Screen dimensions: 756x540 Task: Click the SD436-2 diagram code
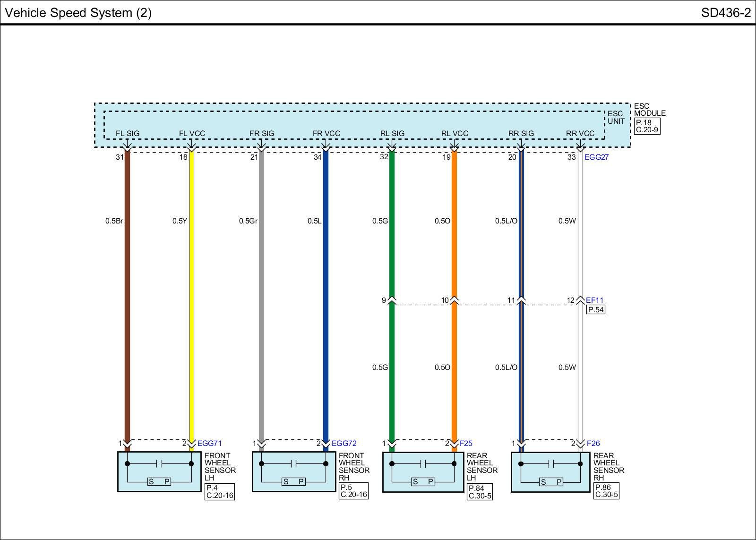point(725,13)
